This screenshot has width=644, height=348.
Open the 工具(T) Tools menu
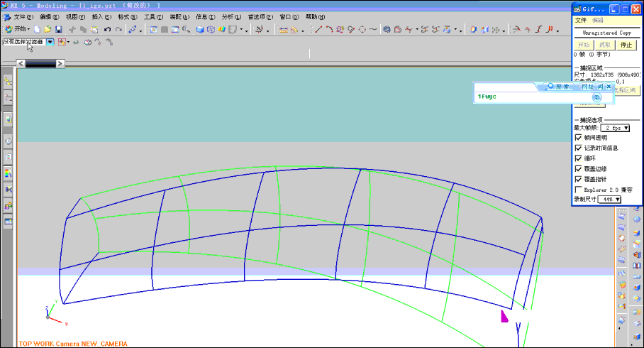(153, 17)
